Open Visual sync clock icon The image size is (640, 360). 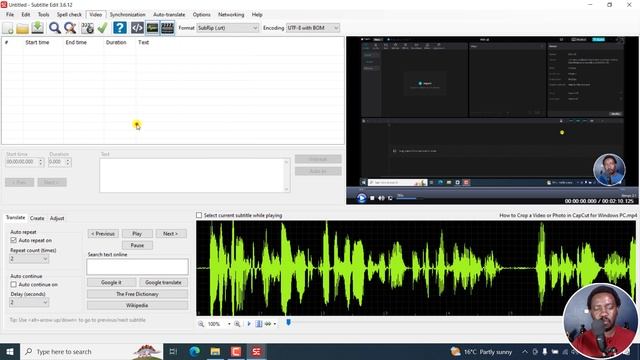click(87, 28)
